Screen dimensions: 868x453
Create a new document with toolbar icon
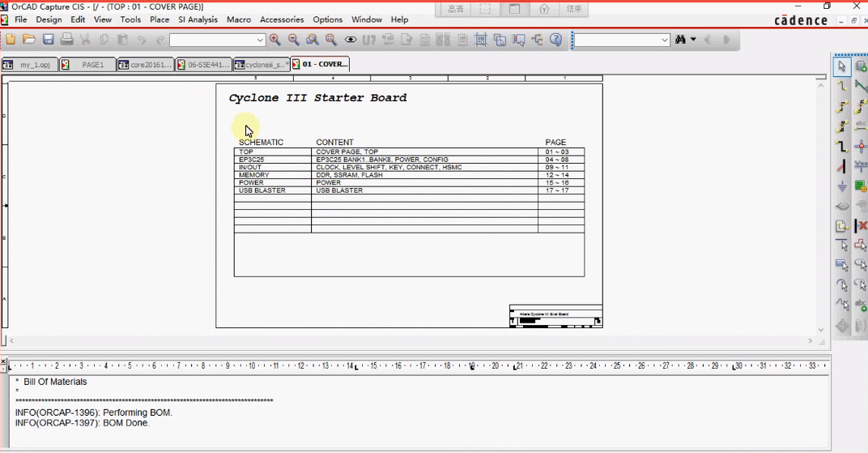pyautogui.click(x=11, y=40)
